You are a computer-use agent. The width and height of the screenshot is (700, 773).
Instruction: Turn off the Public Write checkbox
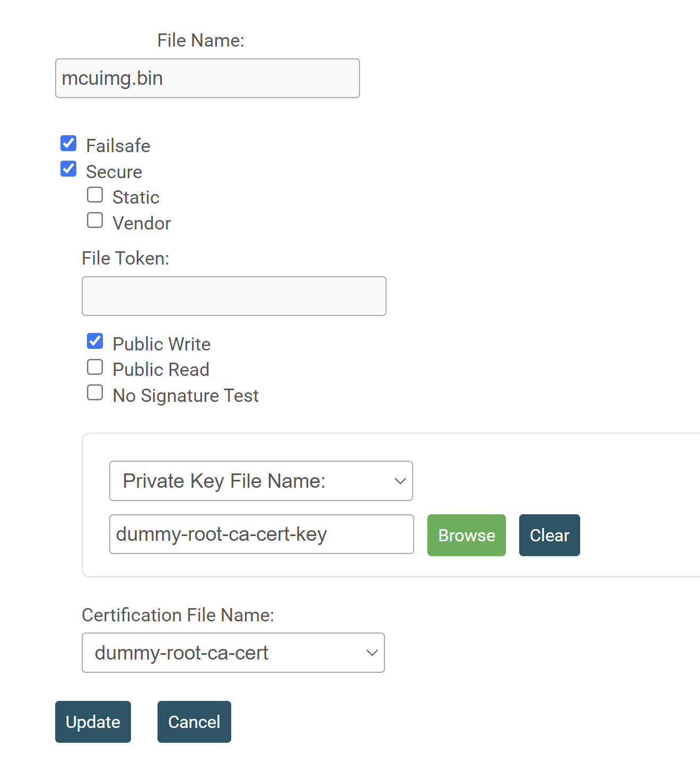pos(95,341)
